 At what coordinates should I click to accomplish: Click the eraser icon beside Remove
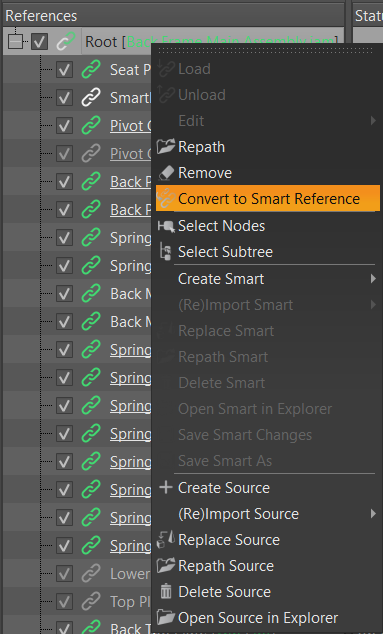pyautogui.click(x=166, y=173)
